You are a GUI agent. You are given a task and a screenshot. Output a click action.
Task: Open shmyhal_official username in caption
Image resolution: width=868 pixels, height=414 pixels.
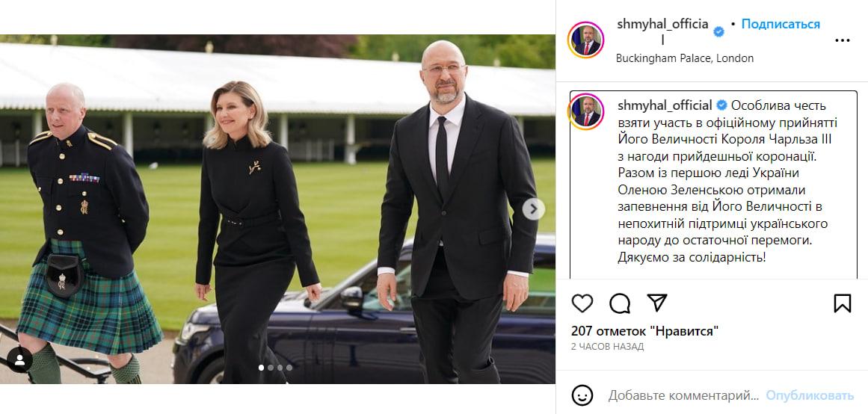(665, 105)
